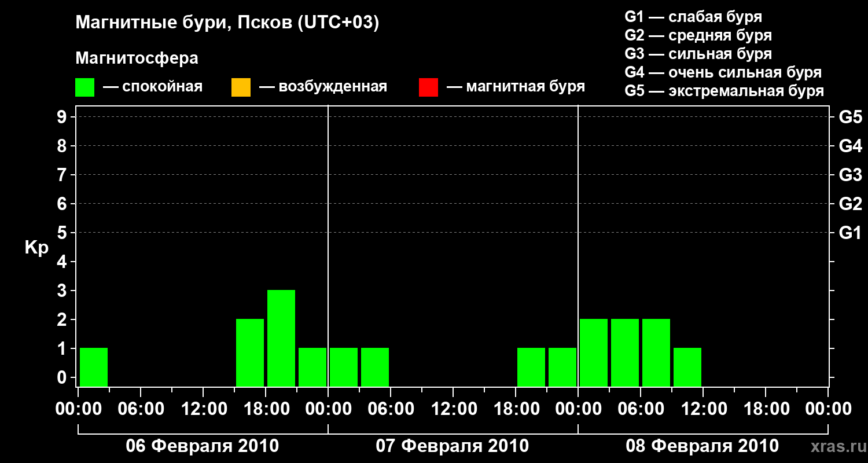868x463 pixels.
Task: Click the 'G2' label on right axis
Action: [850, 204]
